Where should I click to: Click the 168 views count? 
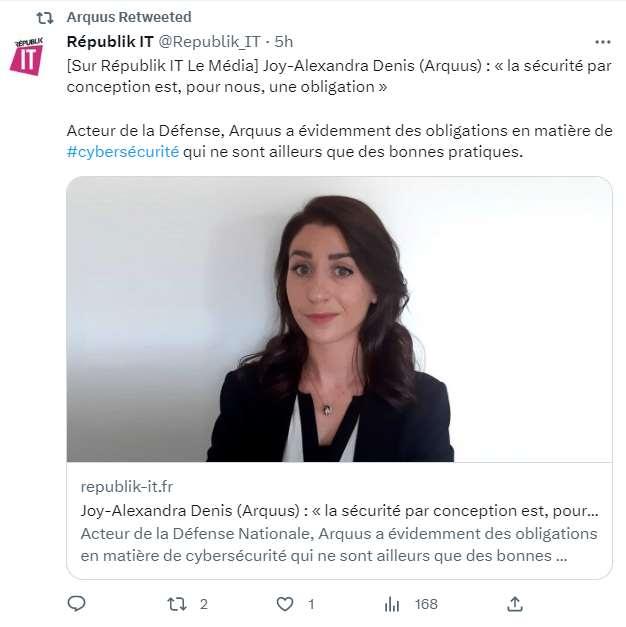click(x=426, y=604)
